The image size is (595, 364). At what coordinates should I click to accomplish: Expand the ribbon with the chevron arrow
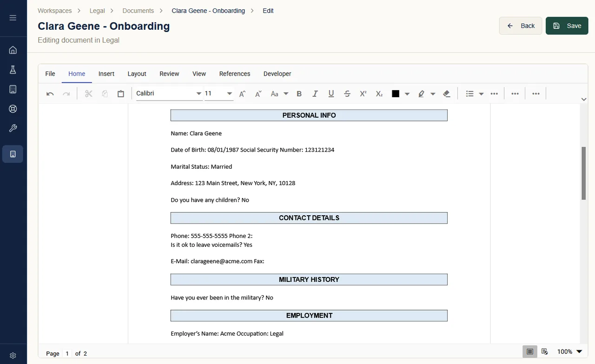584,99
